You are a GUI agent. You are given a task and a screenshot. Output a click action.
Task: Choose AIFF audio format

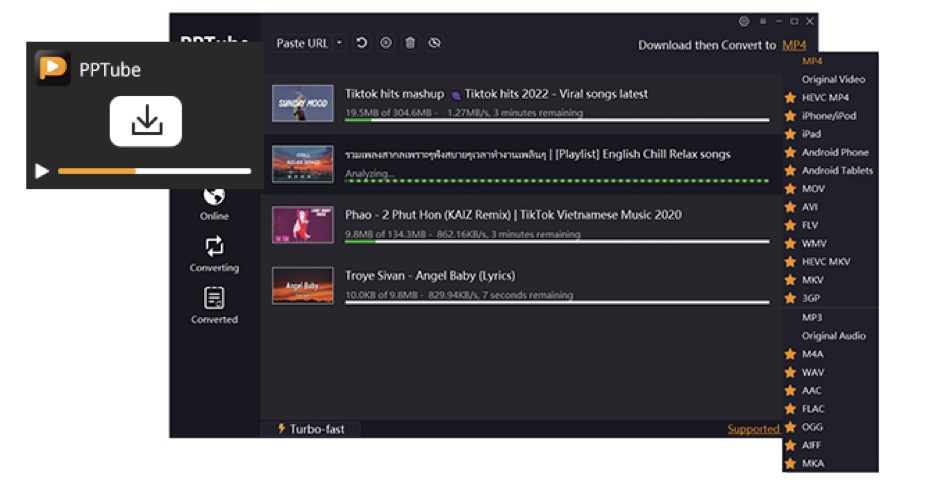811,445
